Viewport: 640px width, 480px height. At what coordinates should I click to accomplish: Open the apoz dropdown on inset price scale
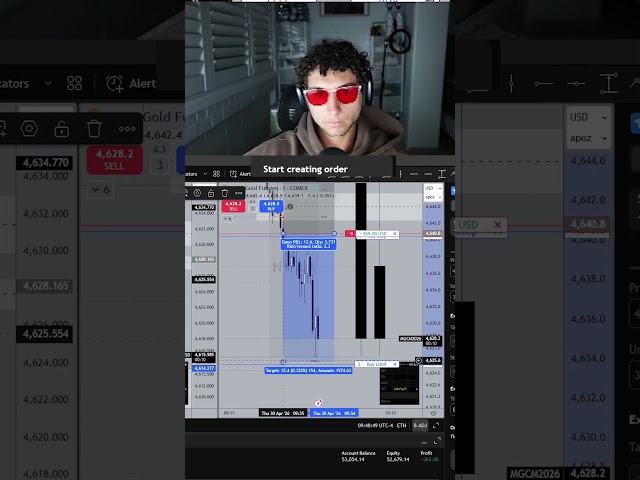coord(432,197)
